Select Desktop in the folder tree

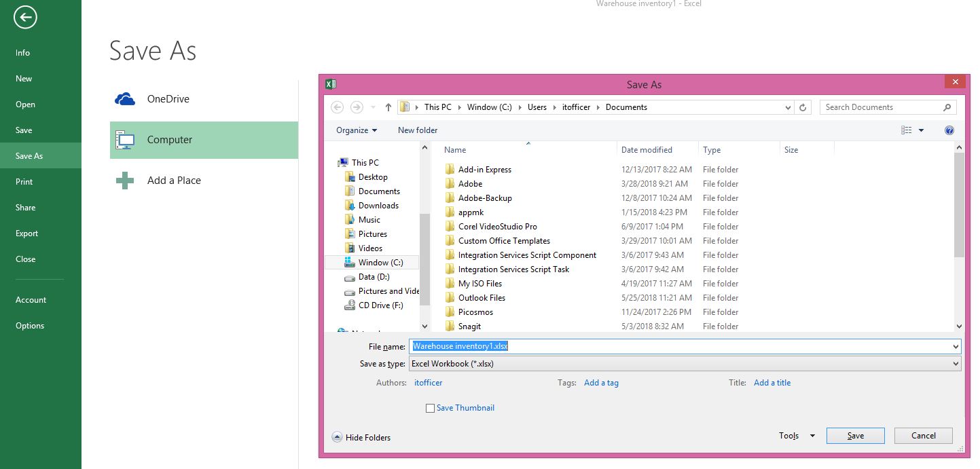(x=373, y=177)
